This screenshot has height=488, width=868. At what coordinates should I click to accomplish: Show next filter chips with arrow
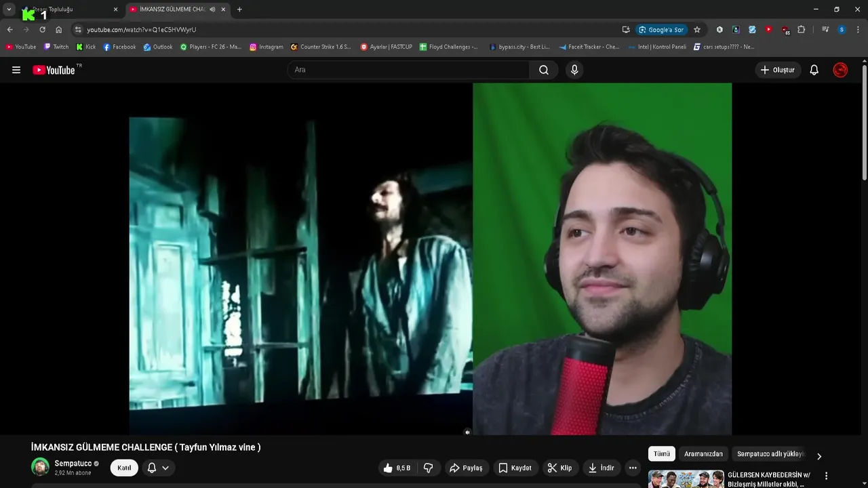click(818, 456)
